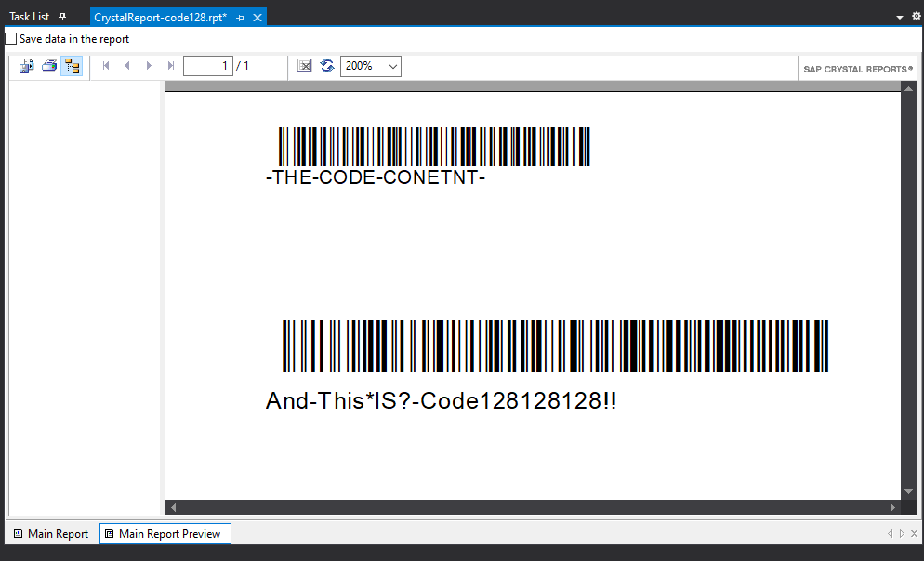Select the upper barcode image
The height and width of the screenshot is (561, 924).
coord(434,147)
